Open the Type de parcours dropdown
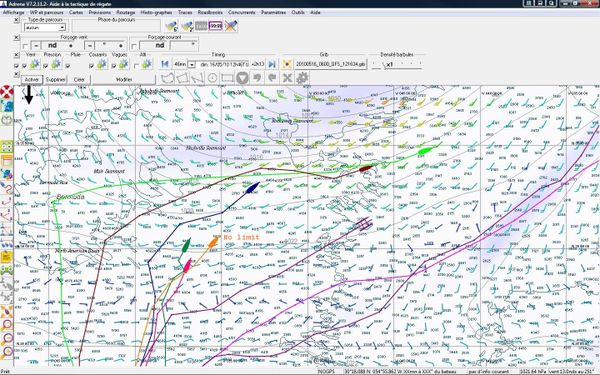Screen dimensions: 600x375 (45, 28)
